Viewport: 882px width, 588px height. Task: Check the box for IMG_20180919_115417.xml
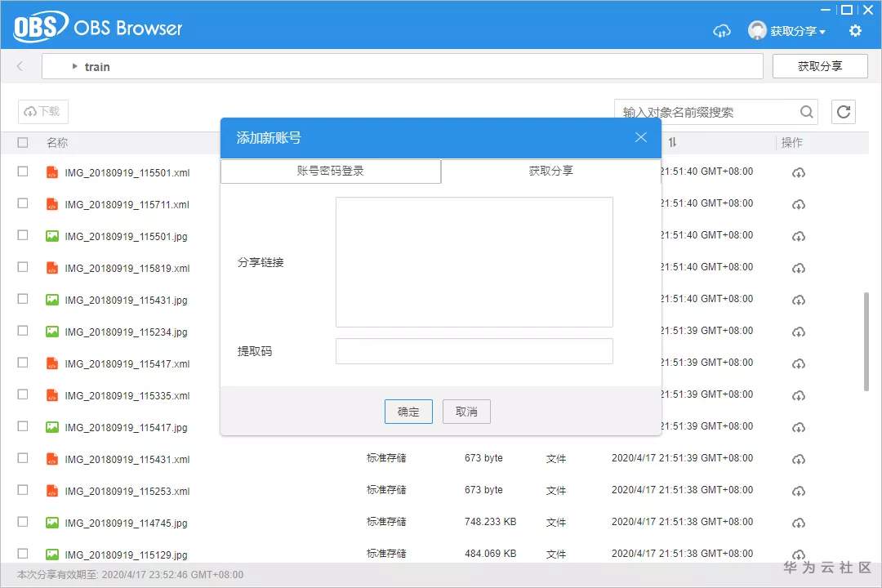point(23,363)
